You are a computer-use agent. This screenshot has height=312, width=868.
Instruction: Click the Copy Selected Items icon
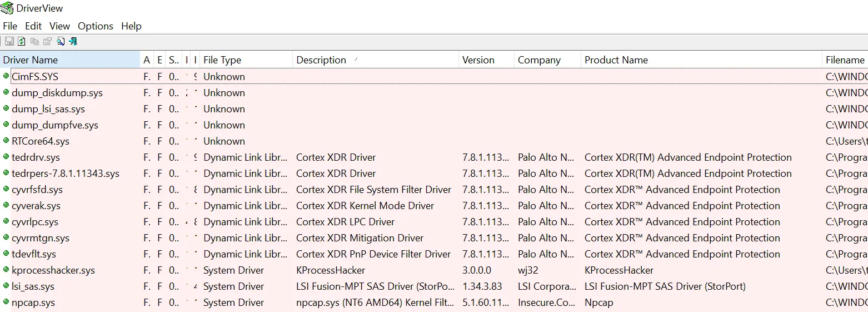[34, 42]
